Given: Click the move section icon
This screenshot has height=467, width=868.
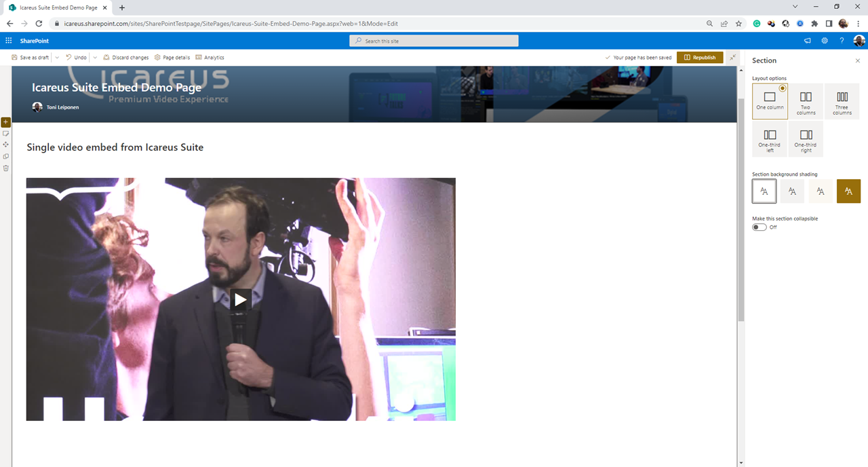Looking at the screenshot, I should point(6,145).
